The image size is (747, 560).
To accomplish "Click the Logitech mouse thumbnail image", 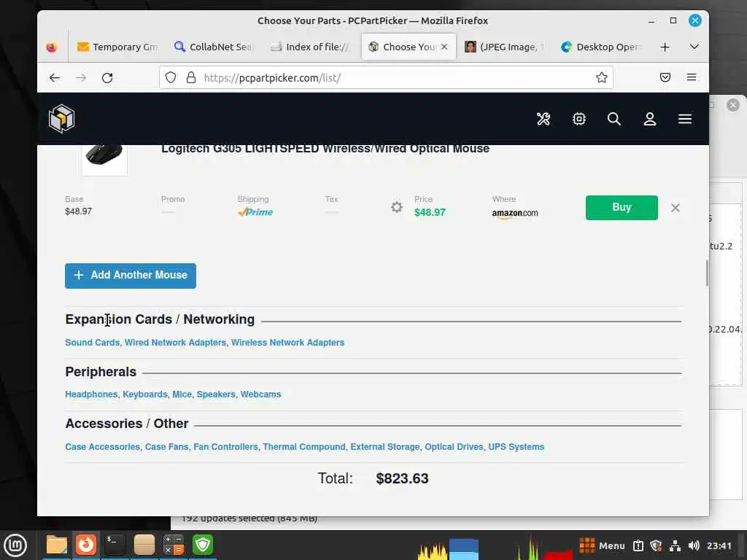I will pyautogui.click(x=104, y=159).
